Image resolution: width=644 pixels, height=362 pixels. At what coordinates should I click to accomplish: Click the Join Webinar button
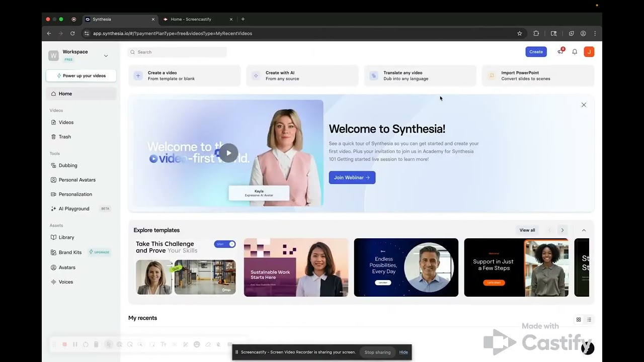point(352,177)
